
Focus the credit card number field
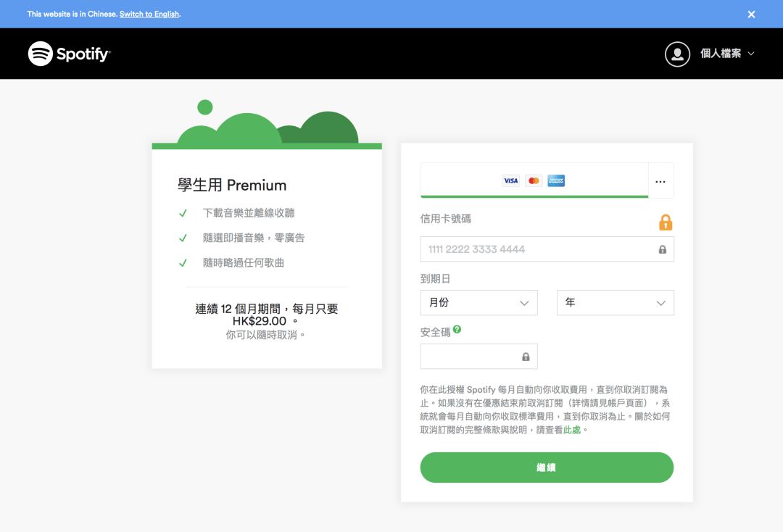pyautogui.click(x=547, y=249)
